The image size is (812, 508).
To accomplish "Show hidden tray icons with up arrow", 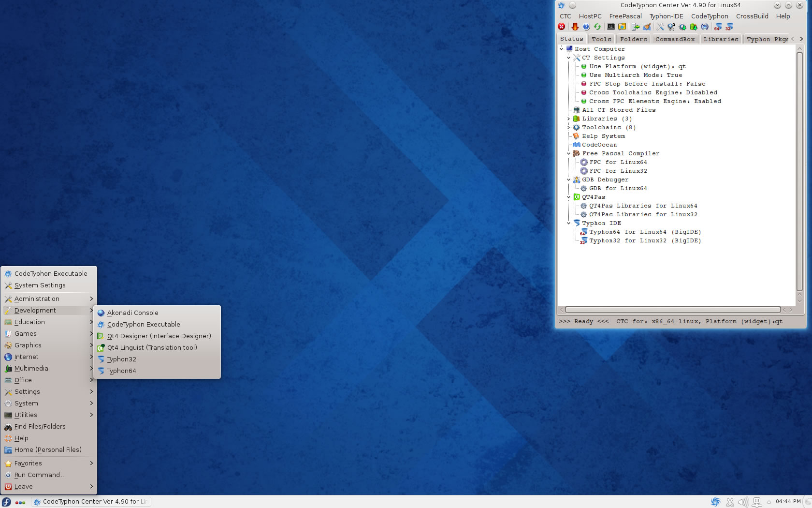I will click(768, 502).
